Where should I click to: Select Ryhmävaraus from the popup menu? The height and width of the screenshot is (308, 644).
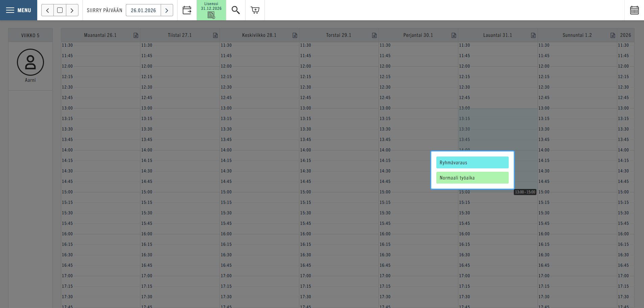tap(472, 163)
